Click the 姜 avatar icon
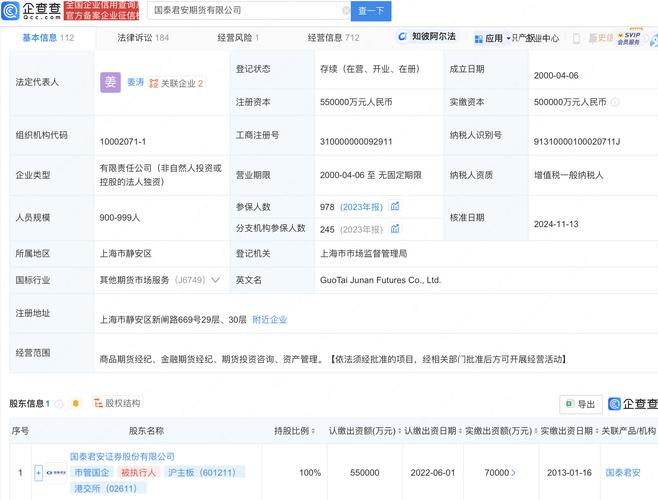The height and width of the screenshot is (500, 658). [110, 82]
